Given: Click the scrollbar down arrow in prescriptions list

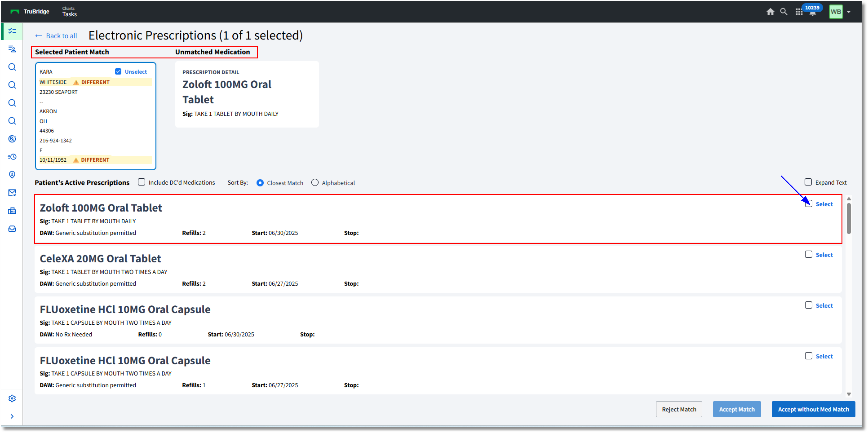Looking at the screenshot, I should pos(849,394).
